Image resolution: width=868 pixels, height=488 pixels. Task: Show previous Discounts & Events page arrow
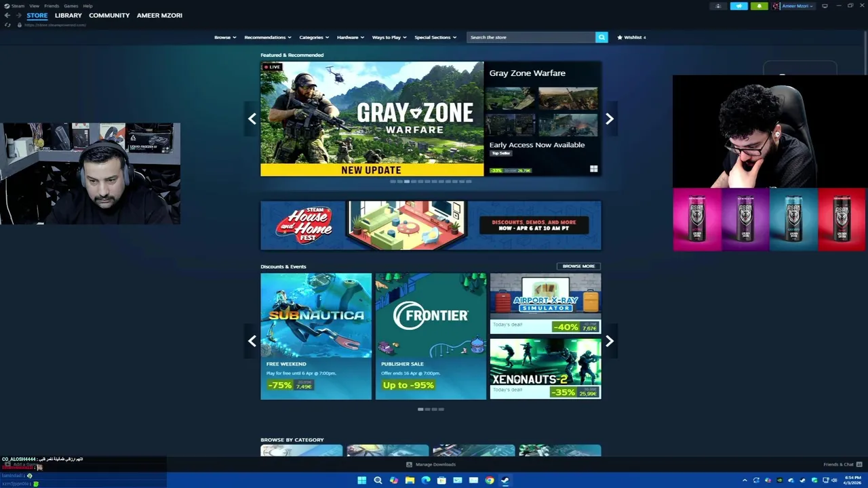point(252,341)
